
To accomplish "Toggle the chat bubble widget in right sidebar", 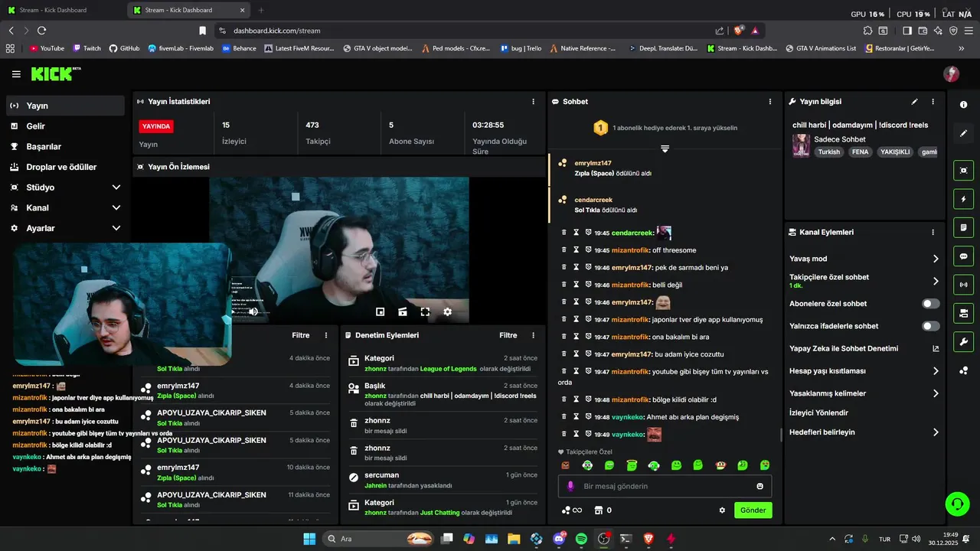I will [963, 256].
